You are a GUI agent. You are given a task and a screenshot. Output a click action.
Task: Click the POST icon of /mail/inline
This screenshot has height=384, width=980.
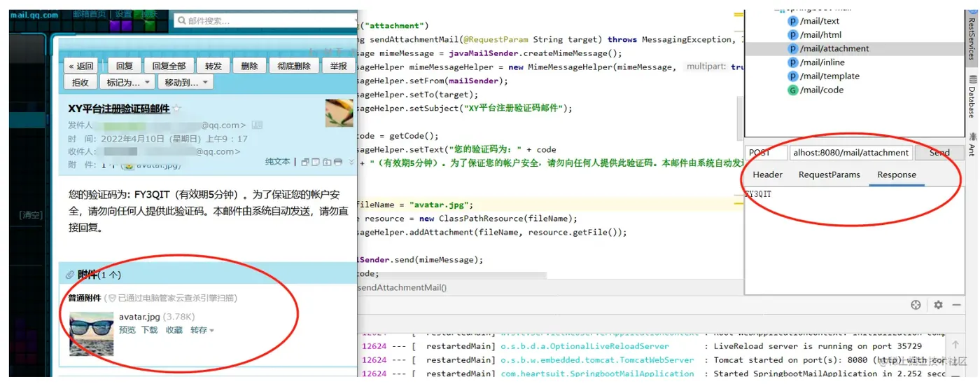[x=793, y=62]
